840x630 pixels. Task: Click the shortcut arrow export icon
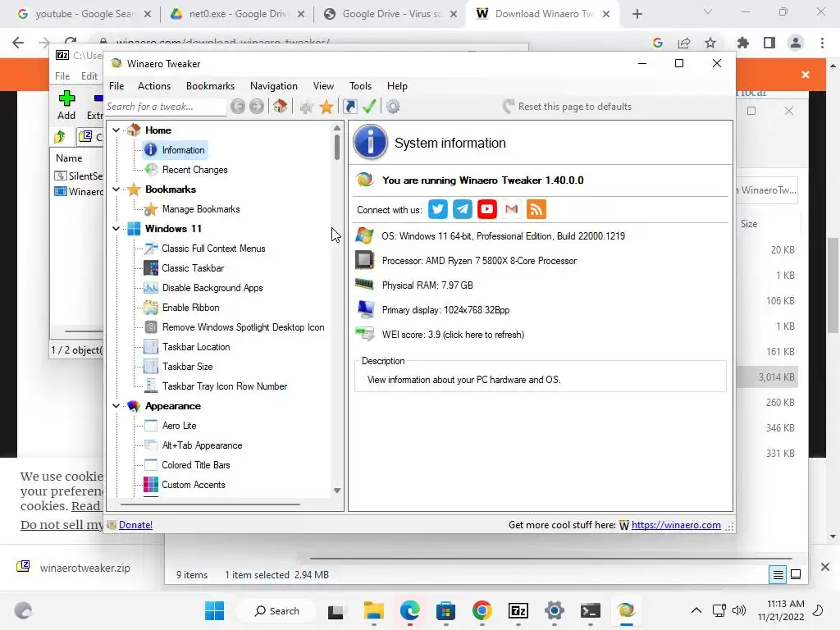[x=349, y=107]
